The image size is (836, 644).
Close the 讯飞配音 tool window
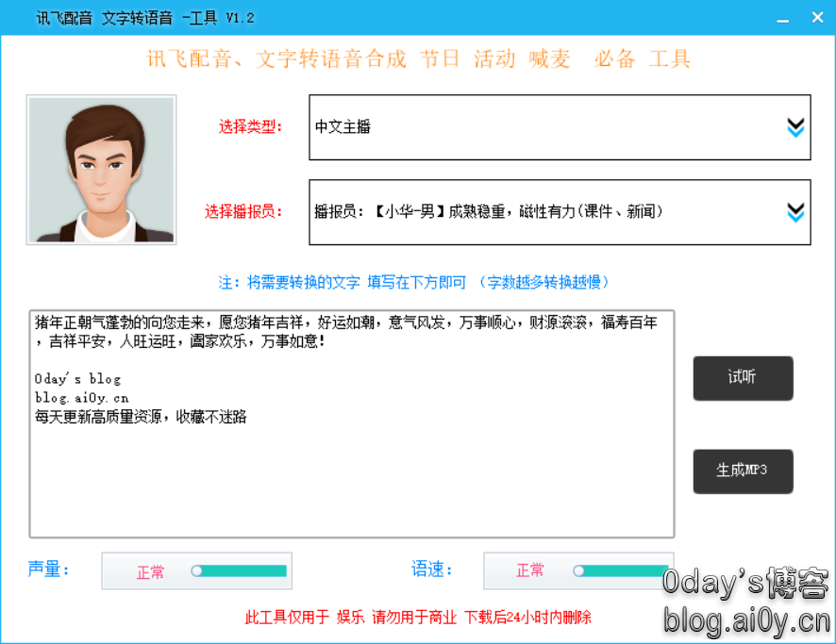(x=817, y=18)
